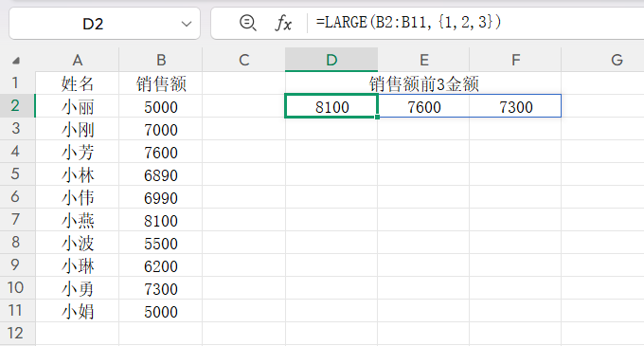Image resolution: width=644 pixels, height=346 pixels.
Task: Click the cell containing 销售额 header
Action: [x=161, y=83]
